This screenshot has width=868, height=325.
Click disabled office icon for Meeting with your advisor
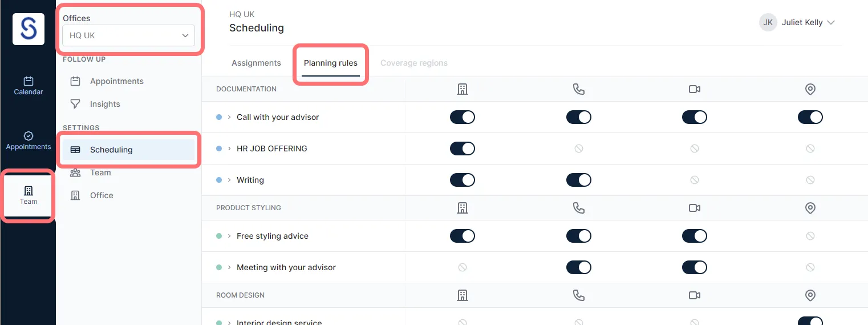(x=463, y=267)
